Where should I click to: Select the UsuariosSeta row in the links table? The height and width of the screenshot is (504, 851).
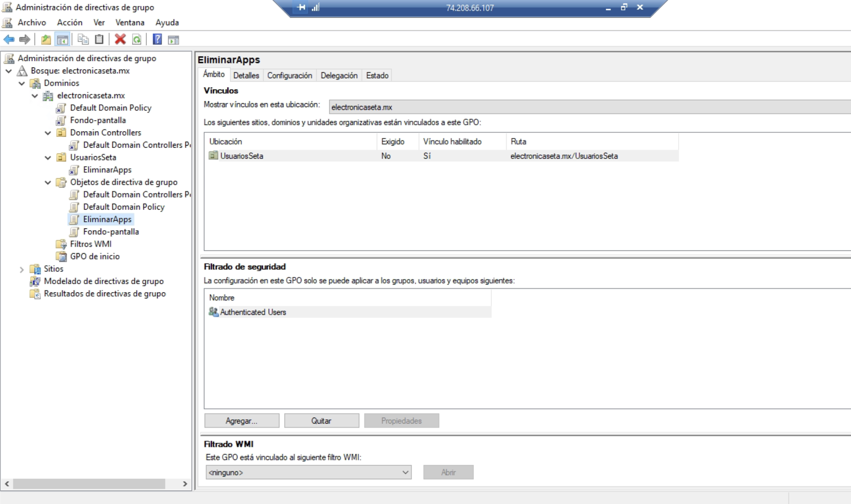(241, 156)
